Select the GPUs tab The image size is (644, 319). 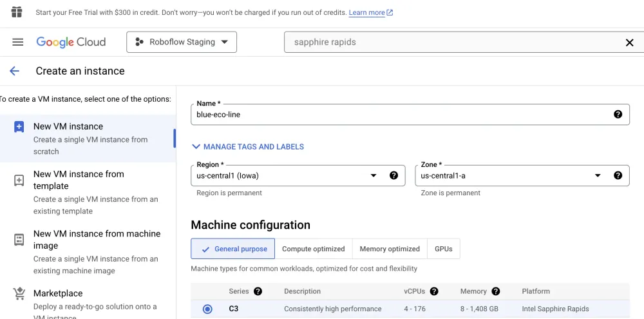443,249
